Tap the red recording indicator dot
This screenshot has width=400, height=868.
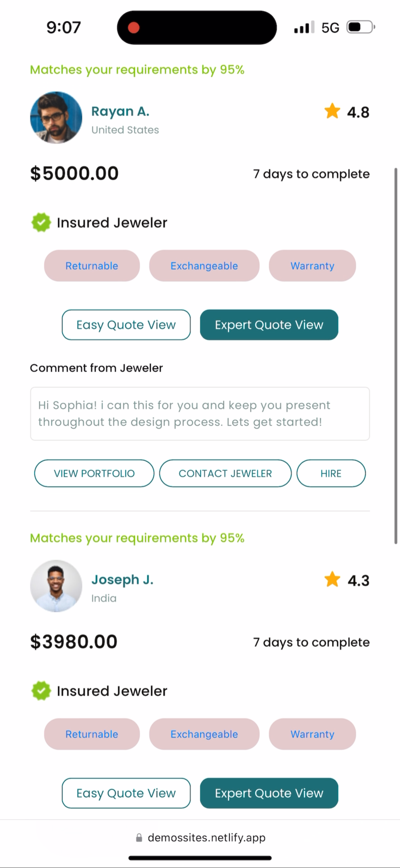coord(134,28)
